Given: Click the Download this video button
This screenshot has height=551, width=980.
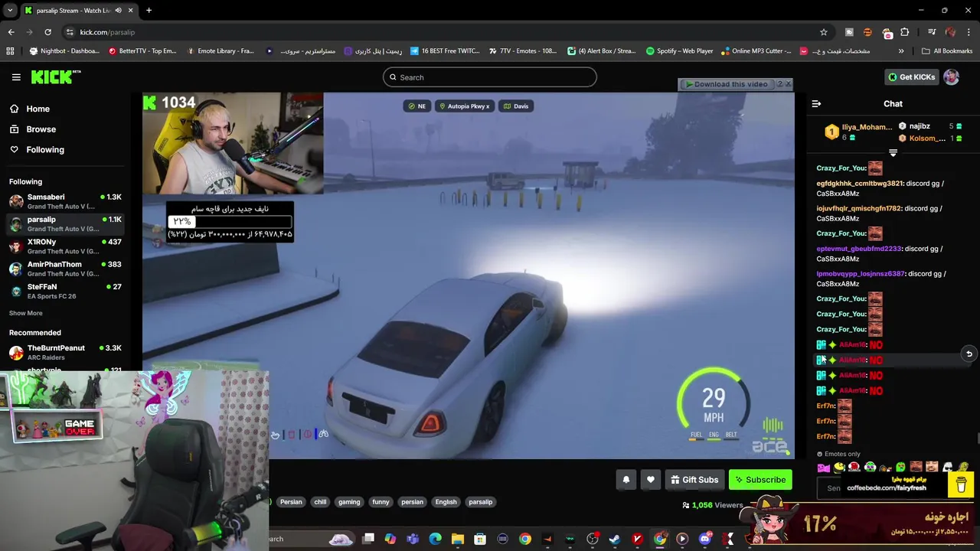Looking at the screenshot, I should [x=726, y=84].
